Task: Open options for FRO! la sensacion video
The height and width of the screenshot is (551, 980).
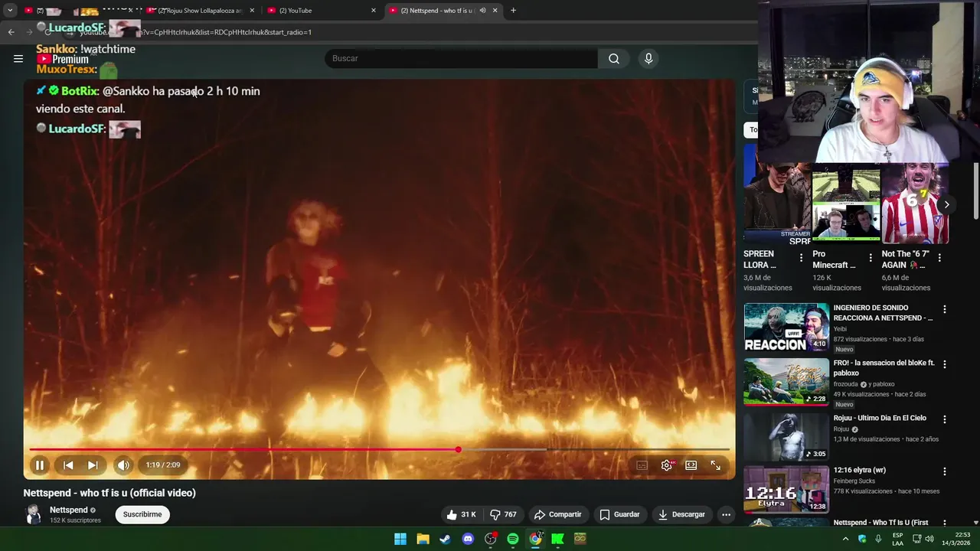Action: (x=945, y=365)
